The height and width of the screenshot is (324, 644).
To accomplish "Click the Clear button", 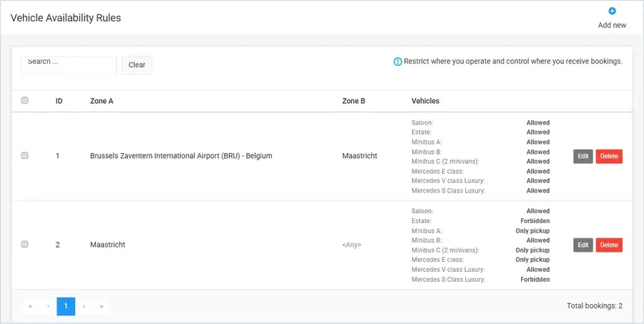I will coord(137,65).
